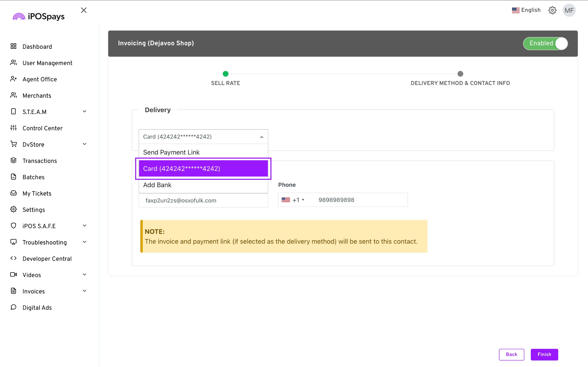
Task: Toggle the Invoicing Enabled switch
Action: [x=545, y=43]
